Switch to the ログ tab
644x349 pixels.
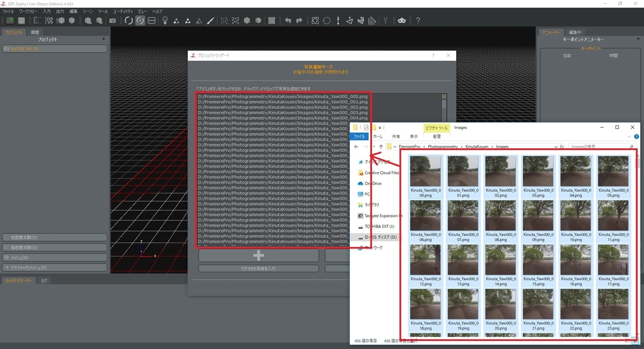pos(44,281)
